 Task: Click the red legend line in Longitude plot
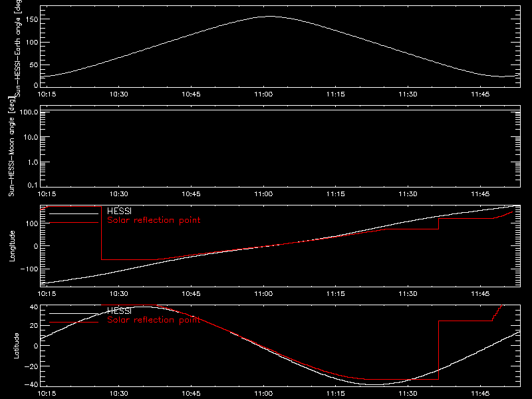click(x=74, y=223)
